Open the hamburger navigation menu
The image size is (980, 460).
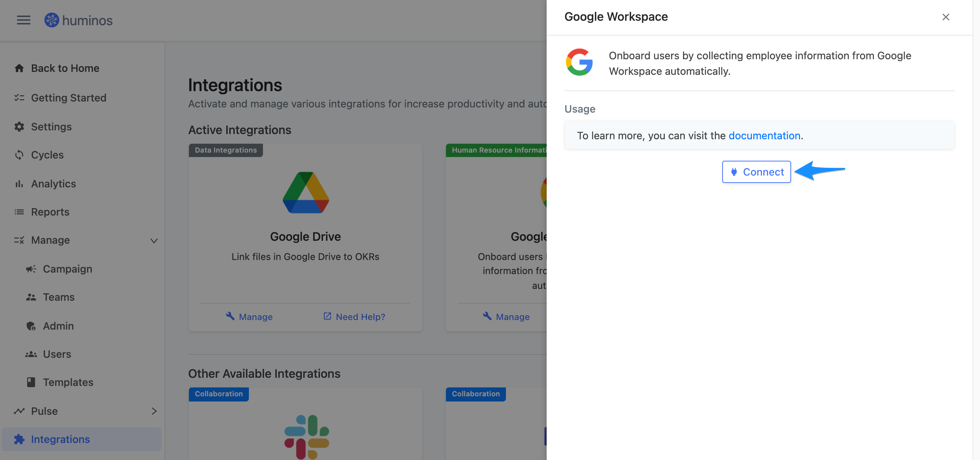pos(24,20)
